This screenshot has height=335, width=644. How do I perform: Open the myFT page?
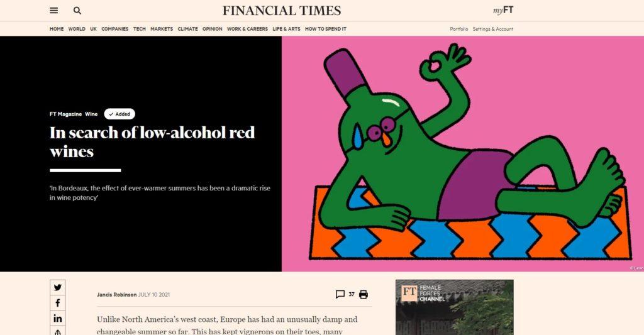point(503,10)
